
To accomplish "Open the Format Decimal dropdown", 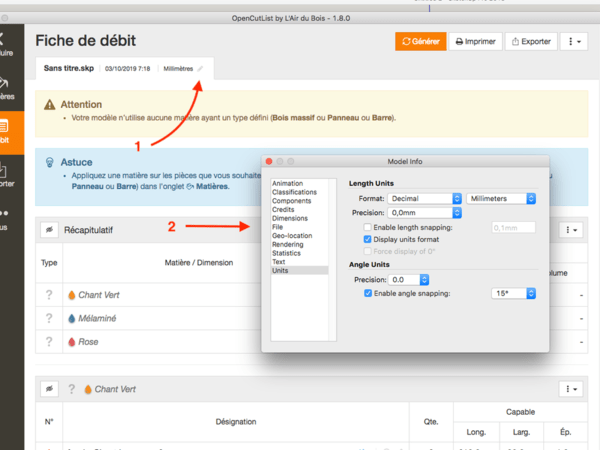I will click(424, 199).
